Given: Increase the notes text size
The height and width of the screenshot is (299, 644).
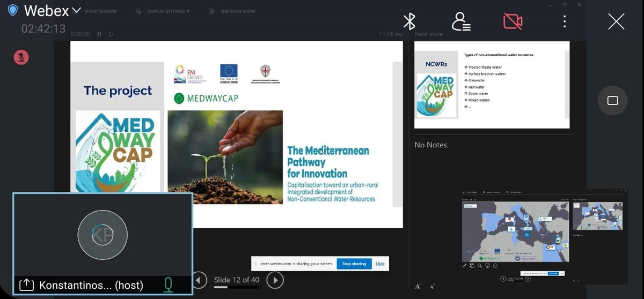Looking at the screenshot, I should click(x=418, y=286).
